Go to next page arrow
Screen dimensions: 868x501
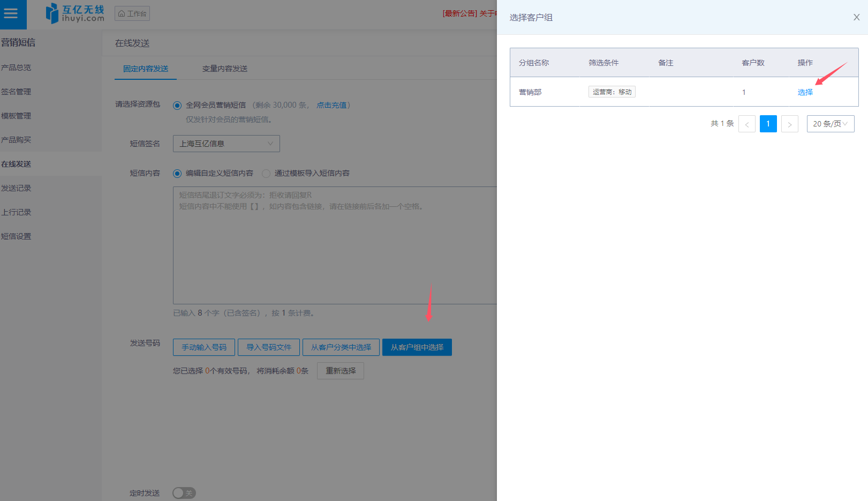click(790, 124)
